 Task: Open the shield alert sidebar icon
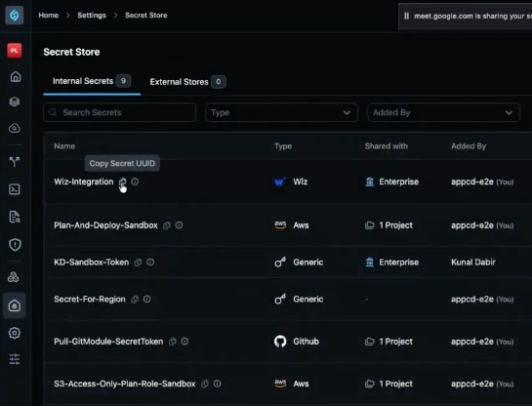pyautogui.click(x=15, y=245)
